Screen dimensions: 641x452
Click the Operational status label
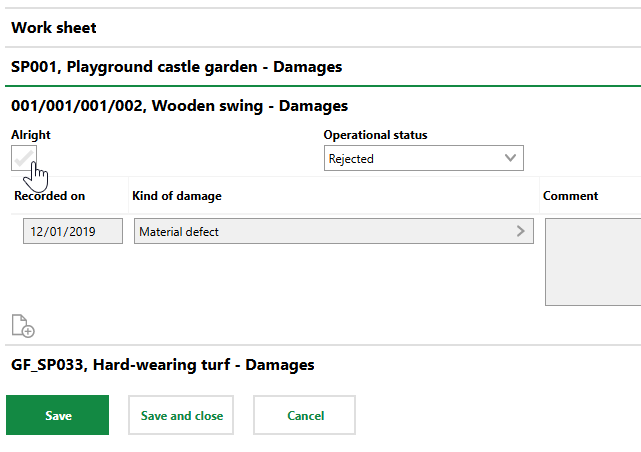375,135
